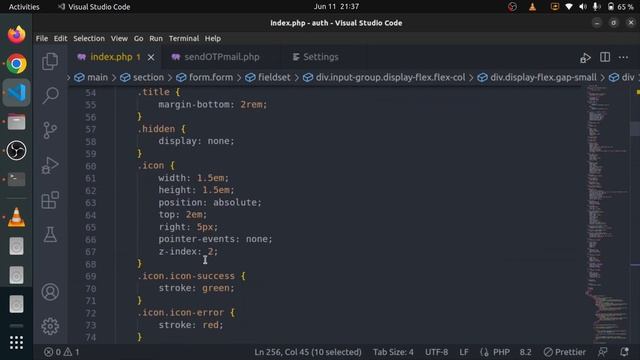Click the editor vertical scrollbar slider

click(635, 129)
